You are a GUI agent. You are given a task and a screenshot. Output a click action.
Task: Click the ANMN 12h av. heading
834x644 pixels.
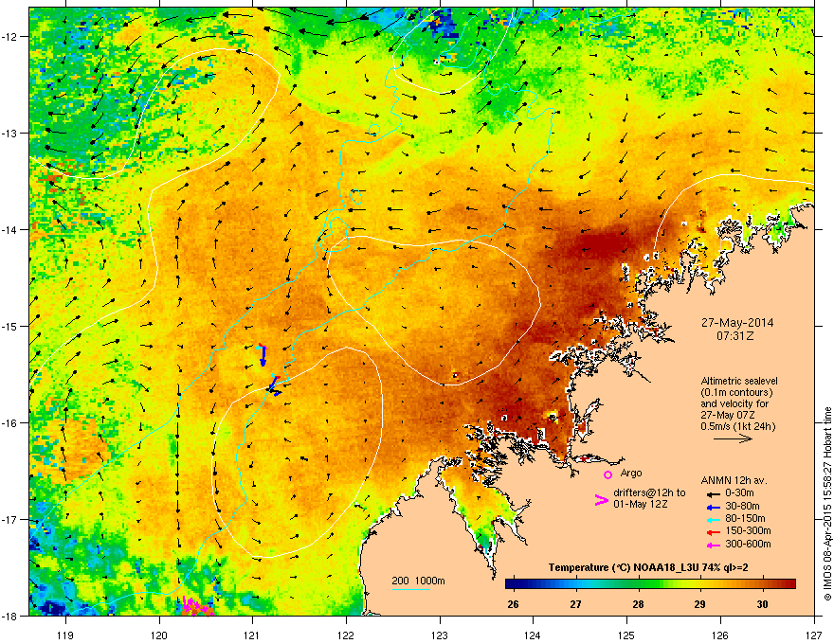[x=734, y=480]
